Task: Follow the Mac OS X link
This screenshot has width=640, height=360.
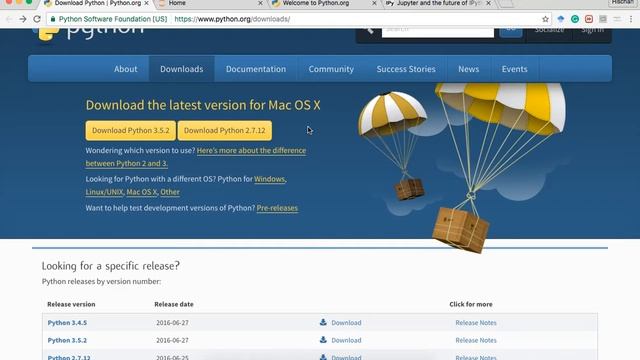Action: pos(142,192)
